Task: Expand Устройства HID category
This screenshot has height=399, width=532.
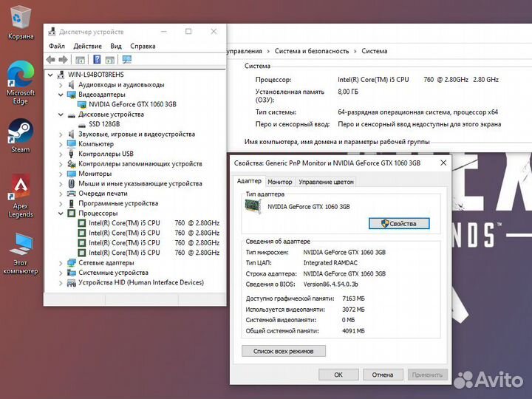Action: (x=61, y=282)
